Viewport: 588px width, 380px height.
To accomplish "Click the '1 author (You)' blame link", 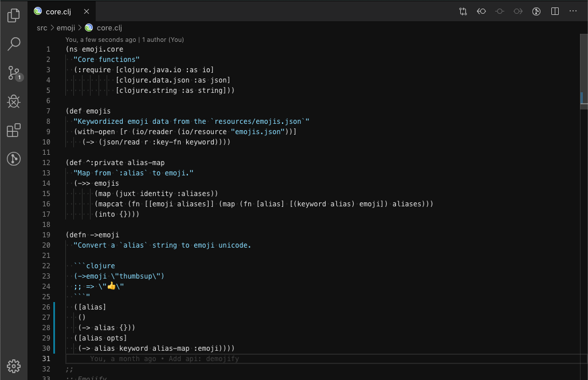I will tap(164, 40).
